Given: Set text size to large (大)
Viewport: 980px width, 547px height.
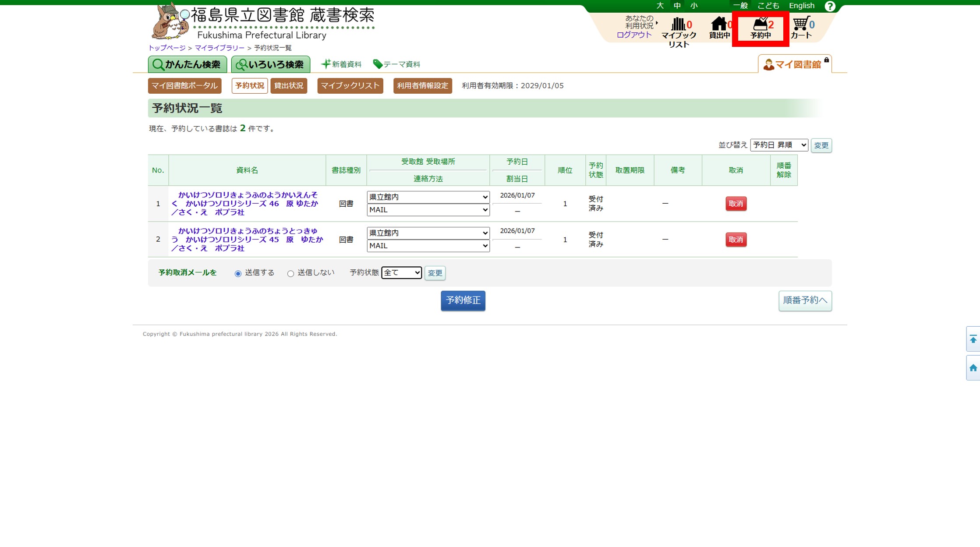Looking at the screenshot, I should pos(660,6).
